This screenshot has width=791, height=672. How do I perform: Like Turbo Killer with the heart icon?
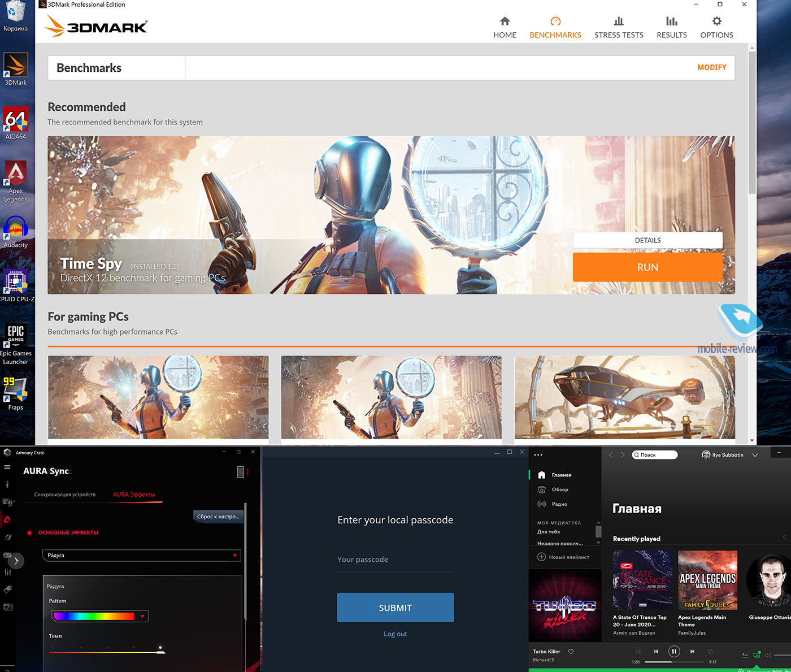(x=571, y=652)
